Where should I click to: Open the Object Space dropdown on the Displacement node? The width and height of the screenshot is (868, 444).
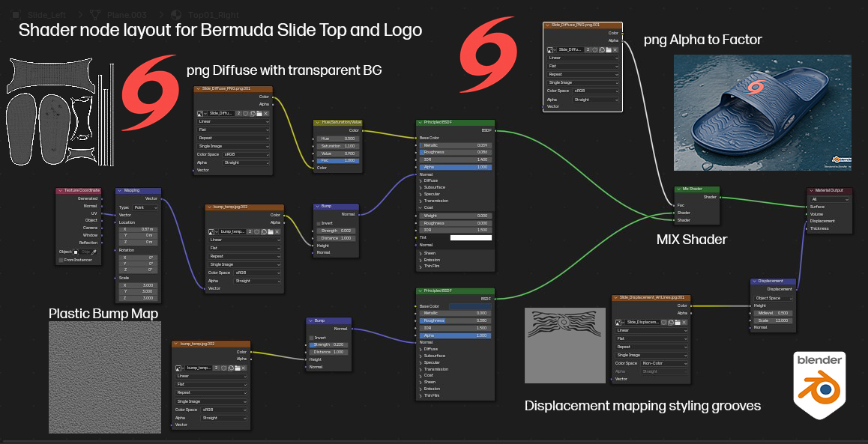(772, 297)
